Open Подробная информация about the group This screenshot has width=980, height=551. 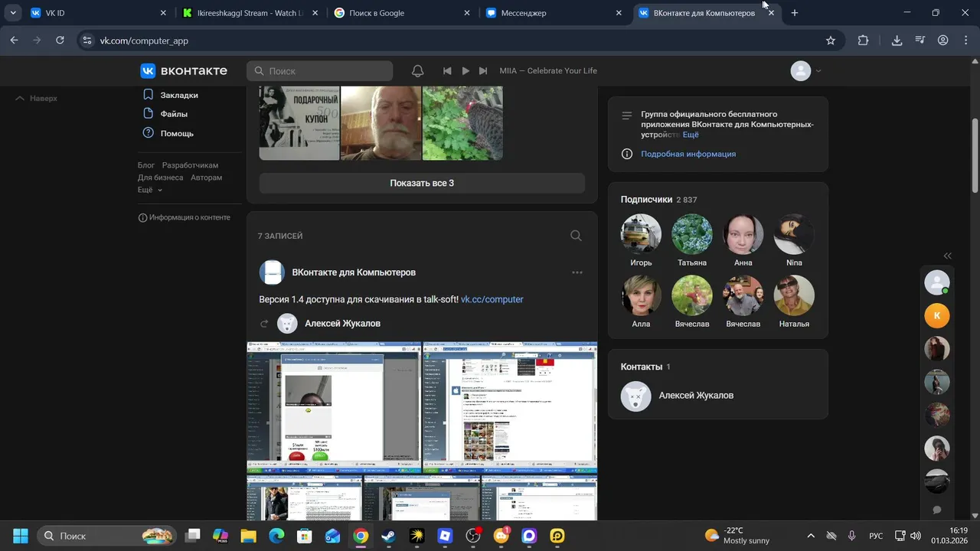click(688, 154)
